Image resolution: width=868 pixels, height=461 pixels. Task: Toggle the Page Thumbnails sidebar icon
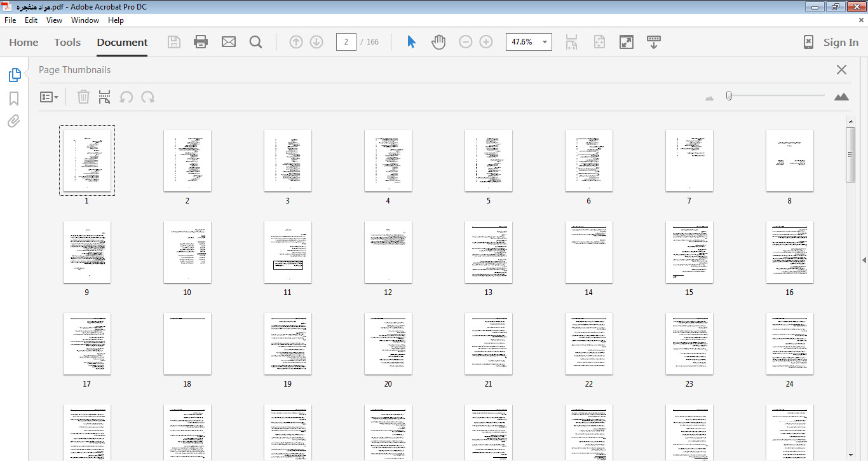pyautogui.click(x=14, y=75)
